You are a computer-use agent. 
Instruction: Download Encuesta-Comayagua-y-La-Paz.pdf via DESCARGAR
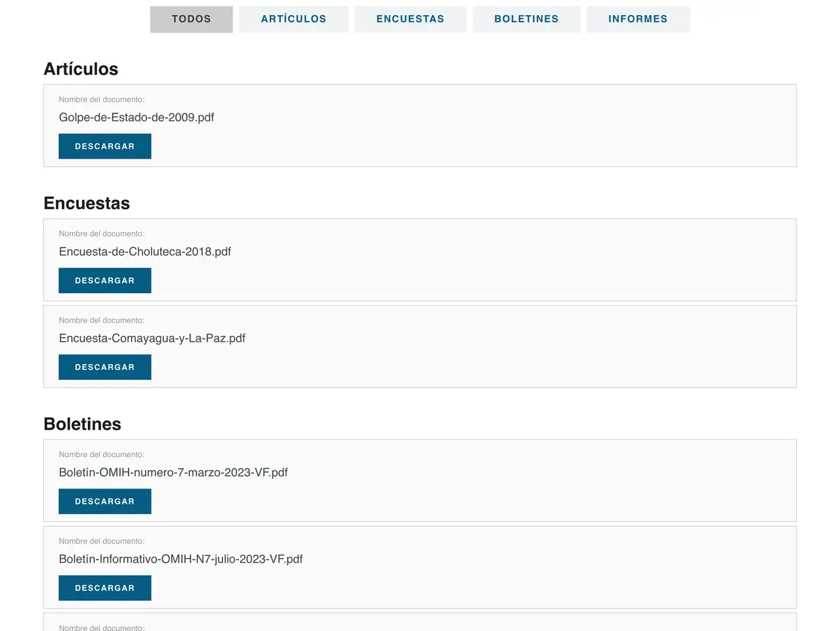click(105, 367)
